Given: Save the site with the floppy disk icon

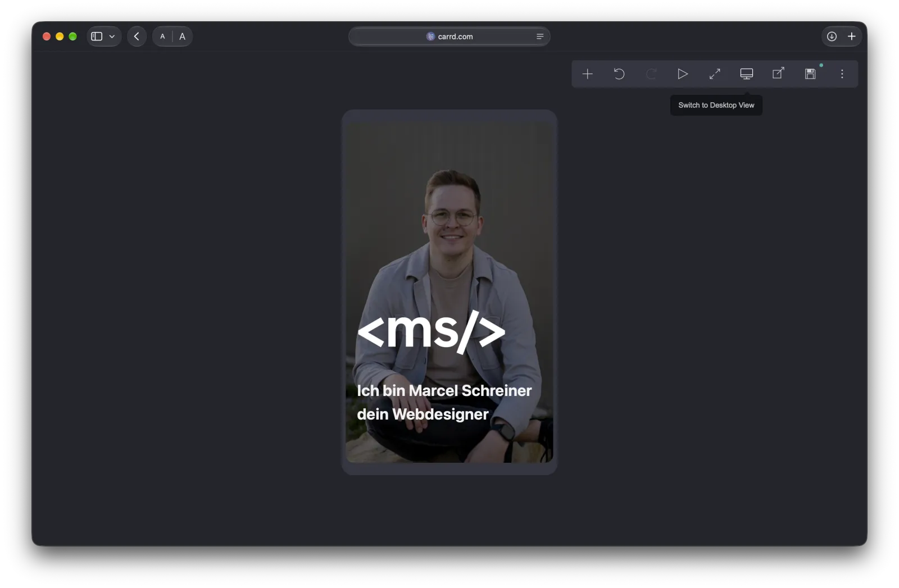Looking at the screenshot, I should (x=810, y=74).
